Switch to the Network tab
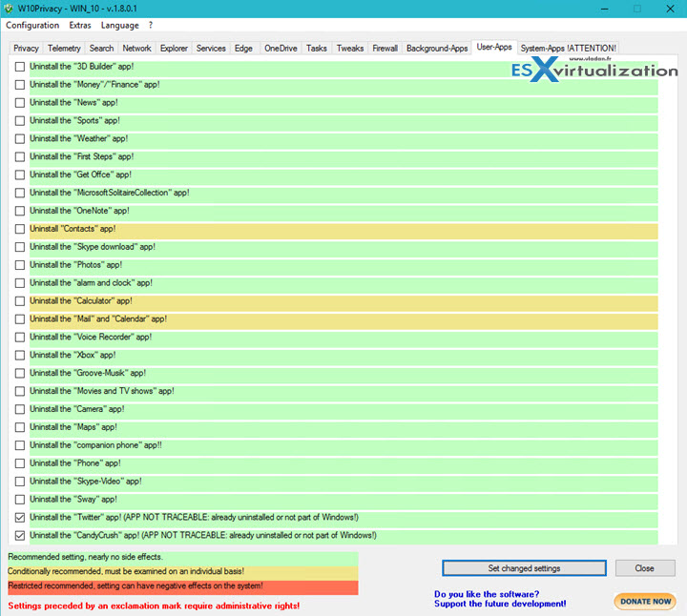This screenshot has width=687, height=616. (x=136, y=49)
